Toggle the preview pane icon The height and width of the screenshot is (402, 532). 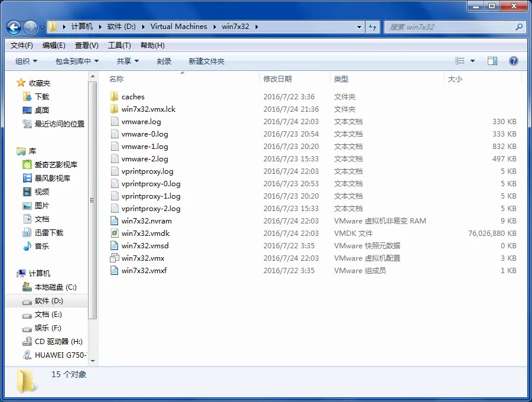click(x=492, y=61)
